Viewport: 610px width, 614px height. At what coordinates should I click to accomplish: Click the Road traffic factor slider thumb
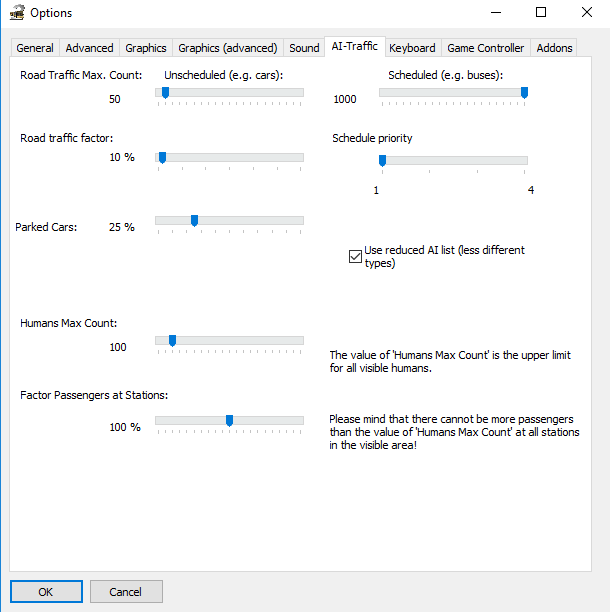tap(162, 158)
